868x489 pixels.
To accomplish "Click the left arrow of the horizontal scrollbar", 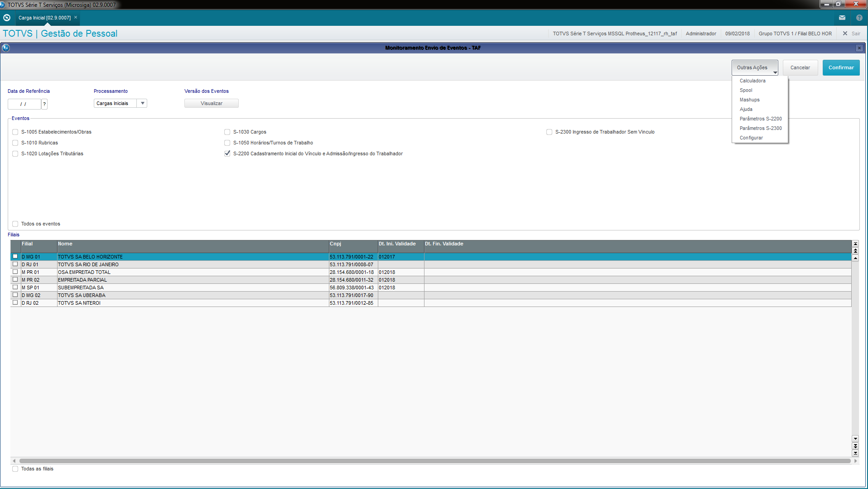I will click(14, 461).
